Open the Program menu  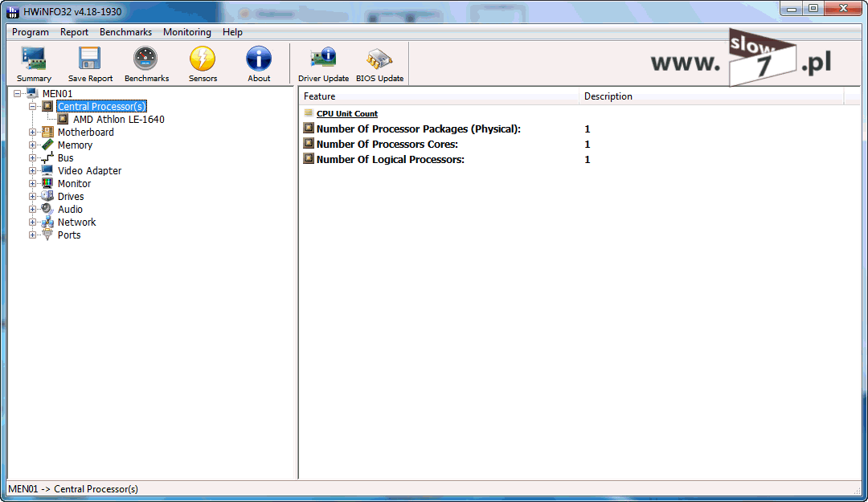(31, 32)
